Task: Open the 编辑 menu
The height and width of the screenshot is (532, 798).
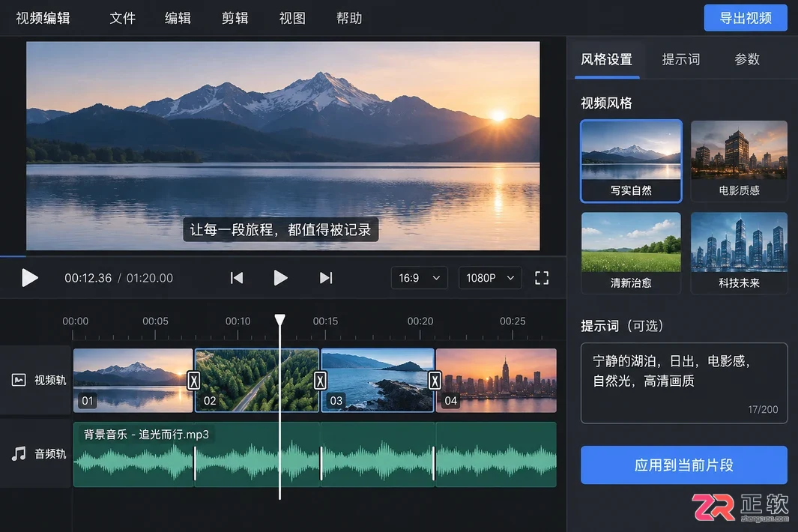Action: (x=178, y=18)
